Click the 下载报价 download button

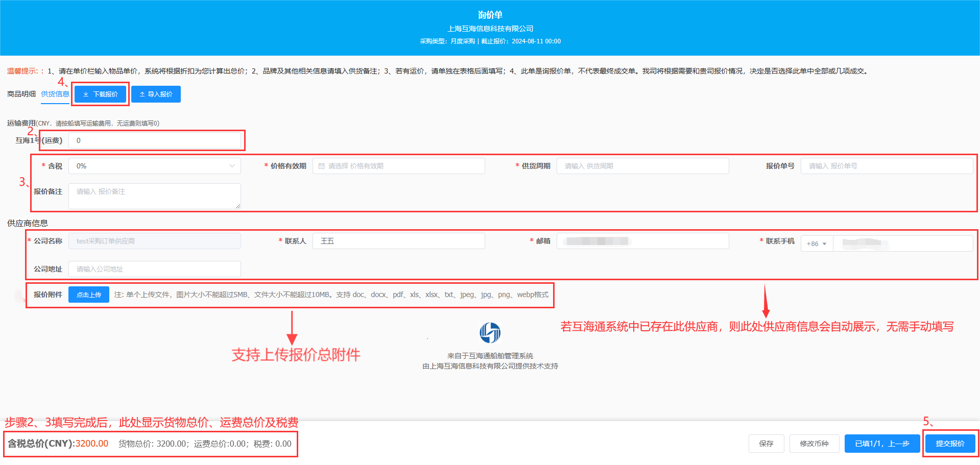coord(100,94)
